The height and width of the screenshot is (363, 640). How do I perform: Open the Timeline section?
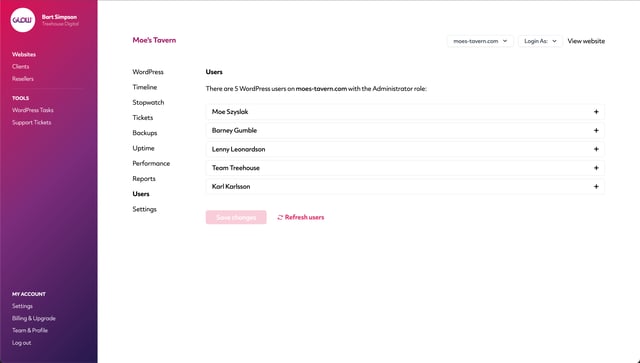(144, 87)
